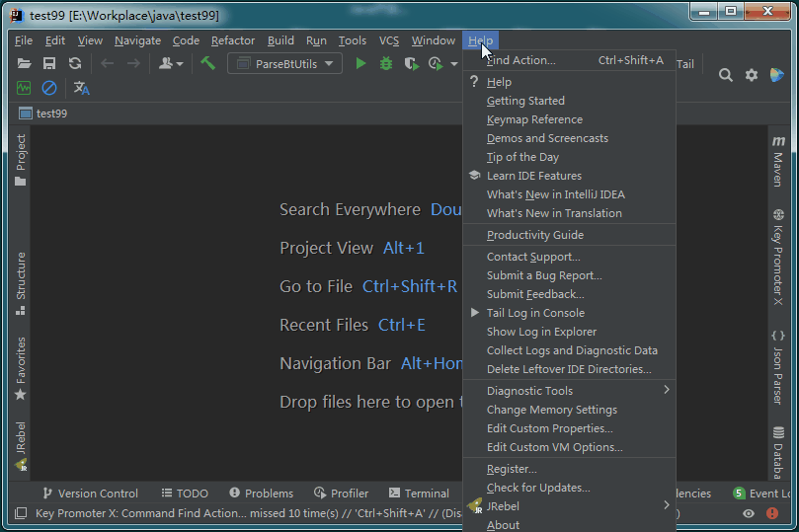Image resolution: width=799 pixels, height=532 pixels.
Task: Click the Search Everywhere magnifier icon
Action: click(726, 75)
